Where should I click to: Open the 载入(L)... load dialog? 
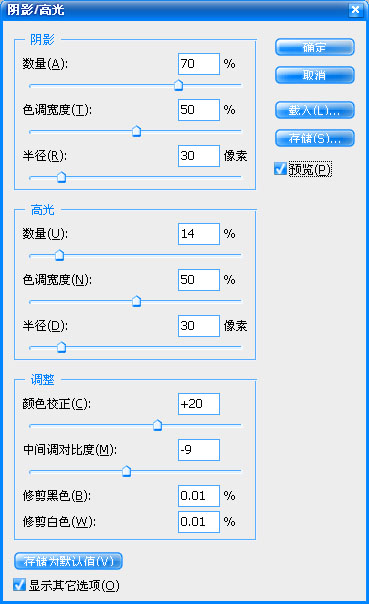(x=314, y=110)
